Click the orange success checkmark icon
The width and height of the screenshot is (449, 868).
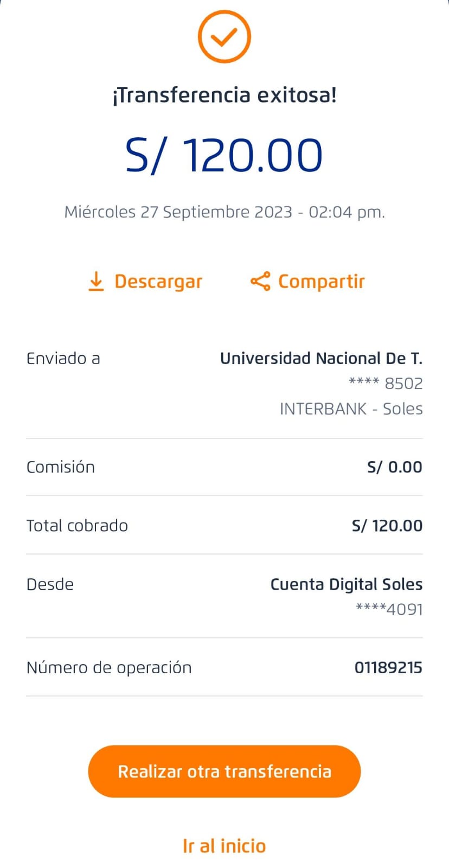(x=224, y=37)
